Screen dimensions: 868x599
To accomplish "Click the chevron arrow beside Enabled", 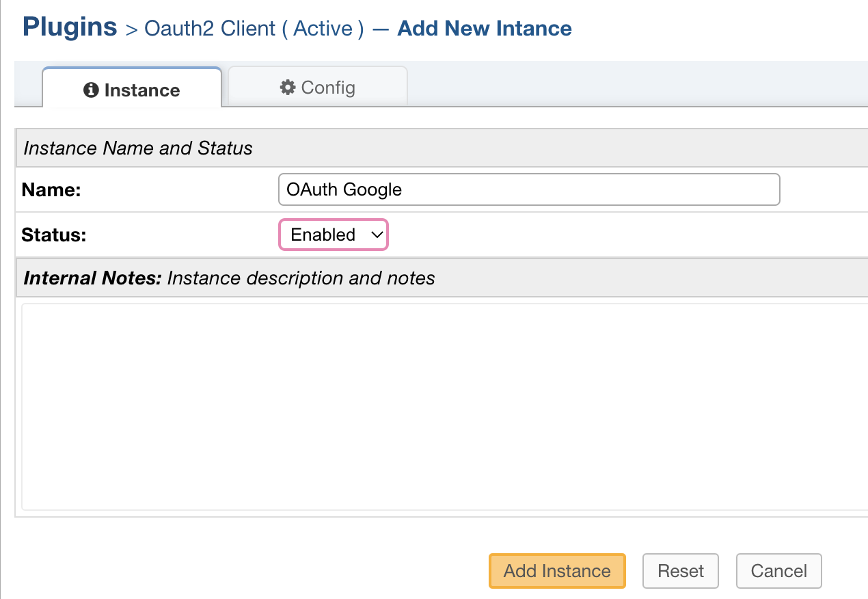I will (x=377, y=235).
